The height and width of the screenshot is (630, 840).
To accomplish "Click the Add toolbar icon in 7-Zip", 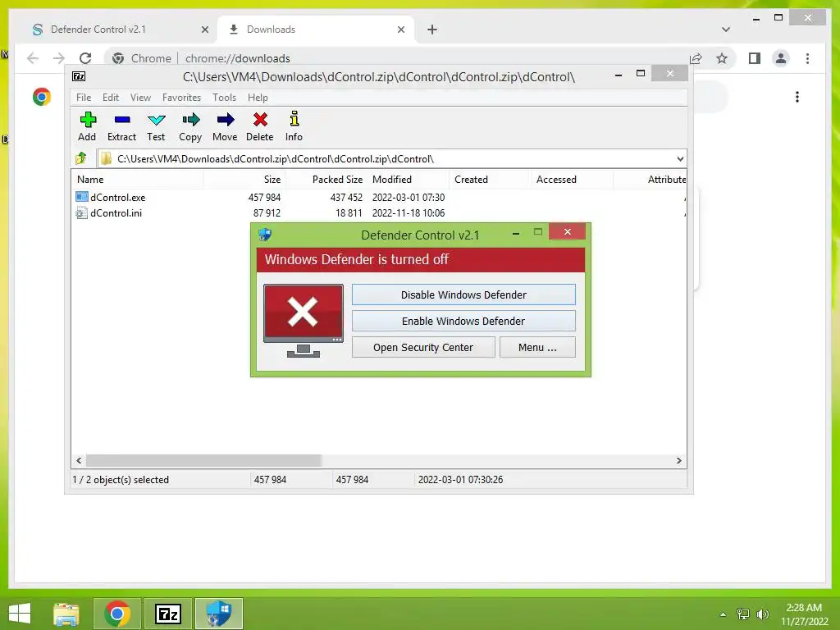I will point(87,120).
